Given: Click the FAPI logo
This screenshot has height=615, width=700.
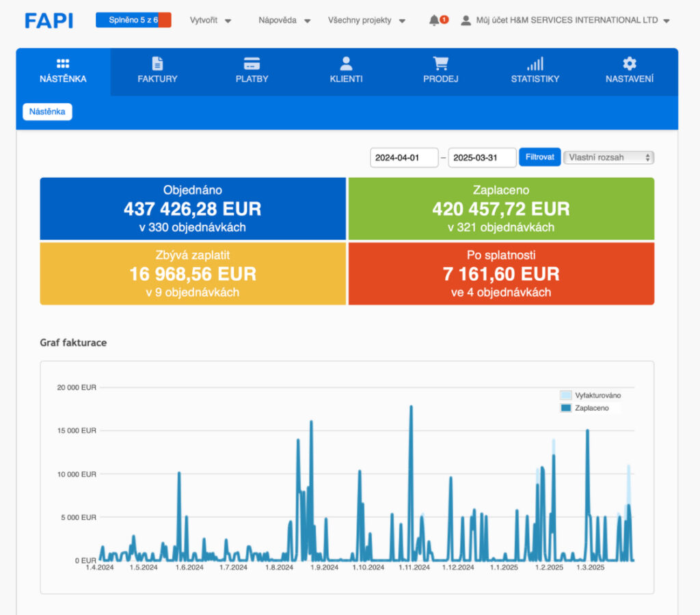Looking at the screenshot, I should (x=49, y=20).
